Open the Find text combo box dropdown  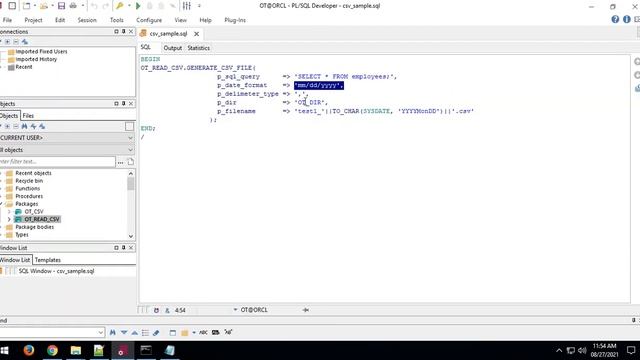(100, 333)
